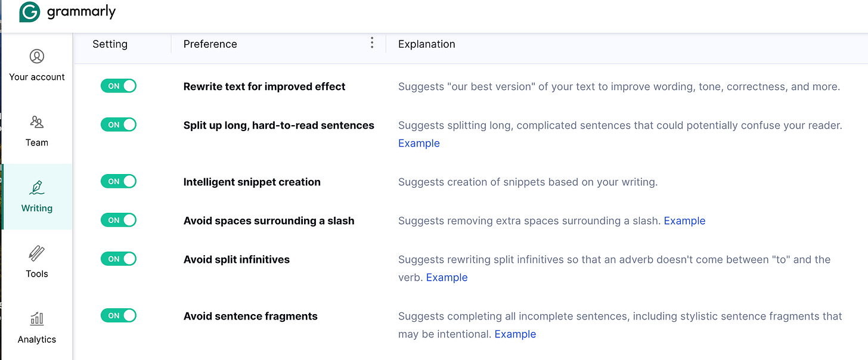Open the Preference column three-dot menu

point(372,42)
